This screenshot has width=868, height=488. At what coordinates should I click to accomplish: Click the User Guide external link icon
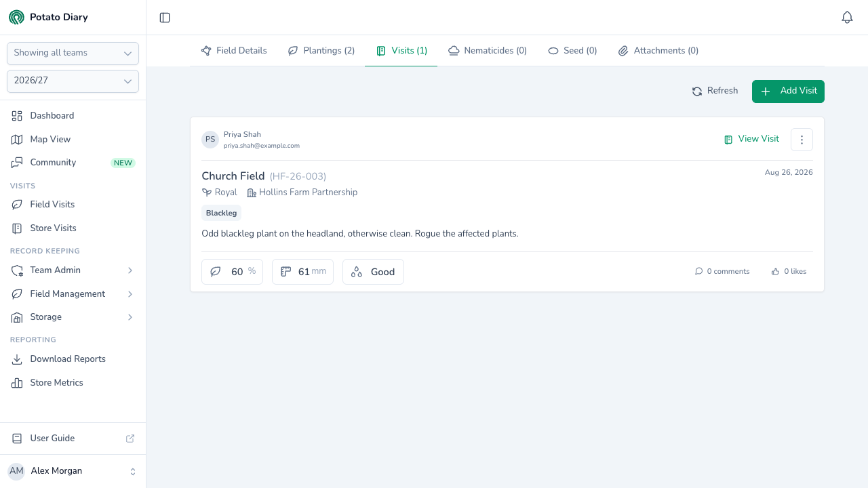tap(130, 439)
